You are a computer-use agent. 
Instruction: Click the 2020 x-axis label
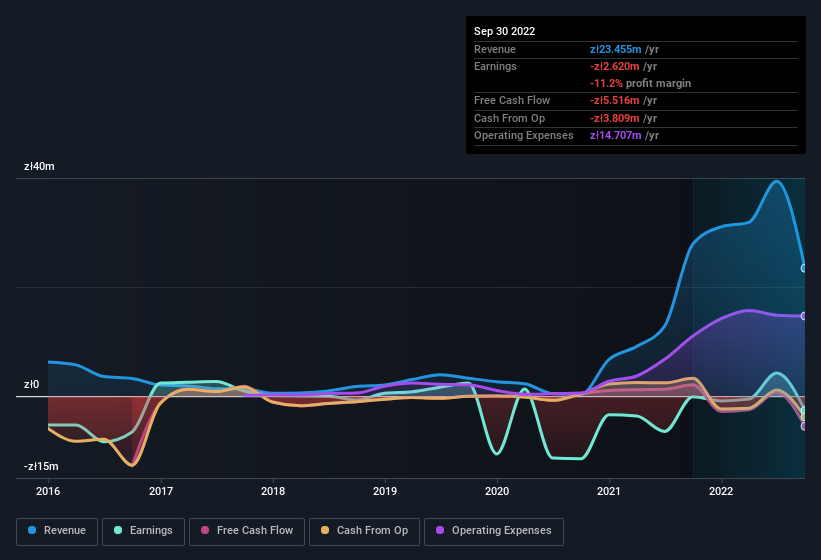coord(497,491)
